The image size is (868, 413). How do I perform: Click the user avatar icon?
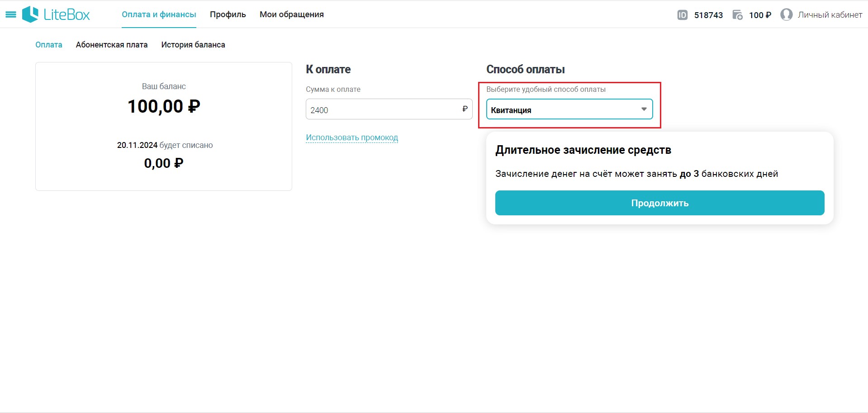[787, 14]
